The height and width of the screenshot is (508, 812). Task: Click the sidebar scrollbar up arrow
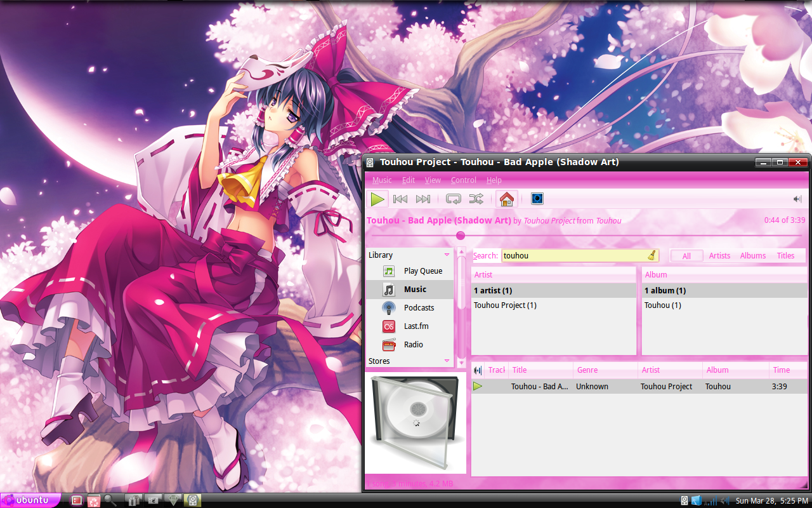[461, 251]
